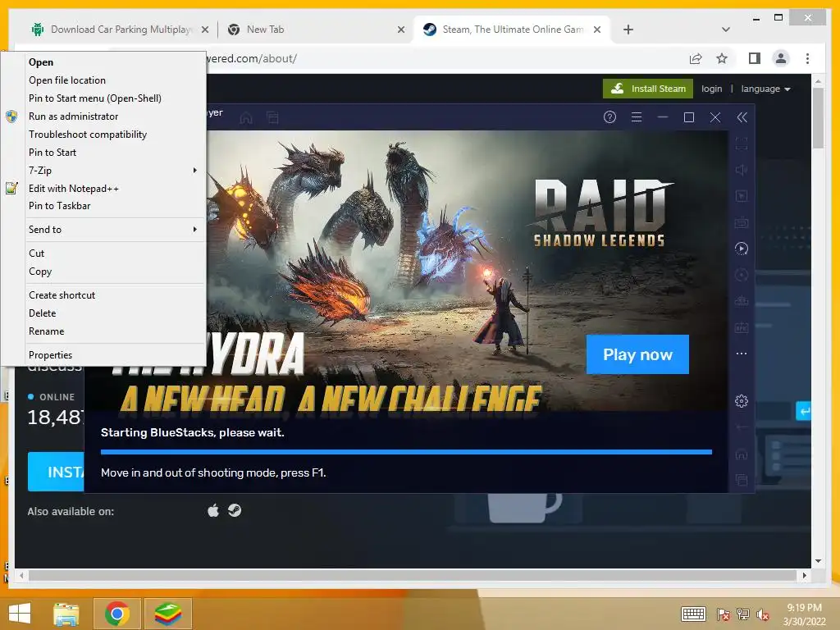Choose Edit with Notepad++
840x630 pixels.
point(115,189)
